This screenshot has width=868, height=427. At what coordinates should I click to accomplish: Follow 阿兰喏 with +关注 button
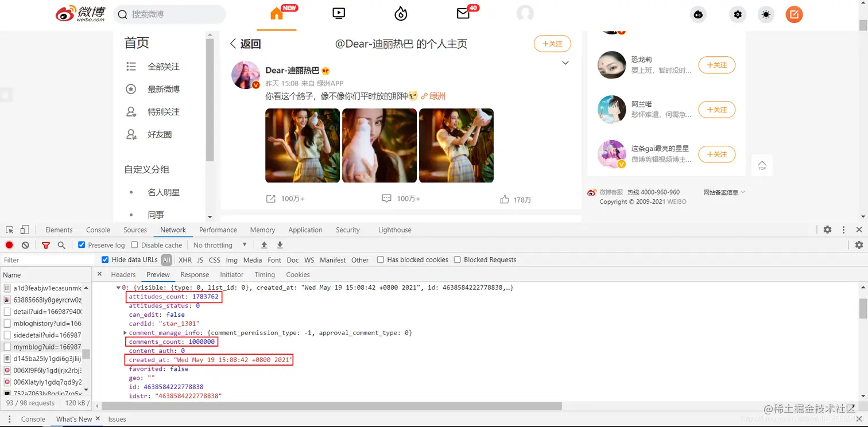(x=717, y=110)
